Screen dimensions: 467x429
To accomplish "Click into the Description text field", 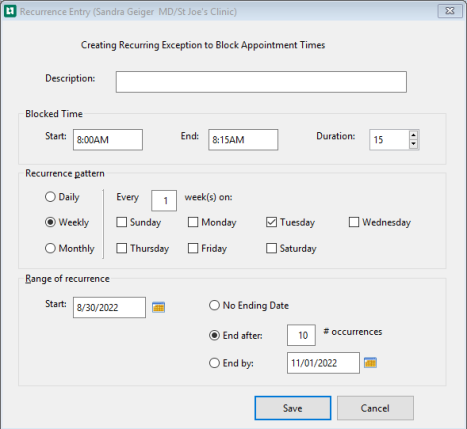I will click(x=261, y=82).
